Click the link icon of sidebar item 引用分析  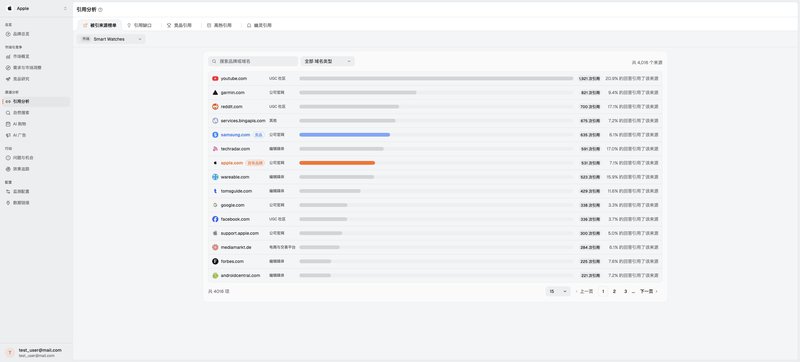click(x=8, y=101)
